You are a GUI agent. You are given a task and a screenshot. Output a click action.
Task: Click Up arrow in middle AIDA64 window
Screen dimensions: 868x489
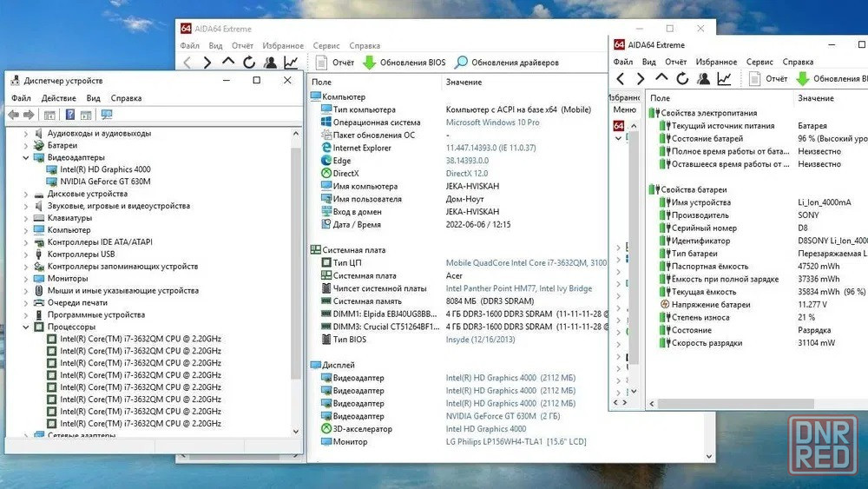[228, 62]
